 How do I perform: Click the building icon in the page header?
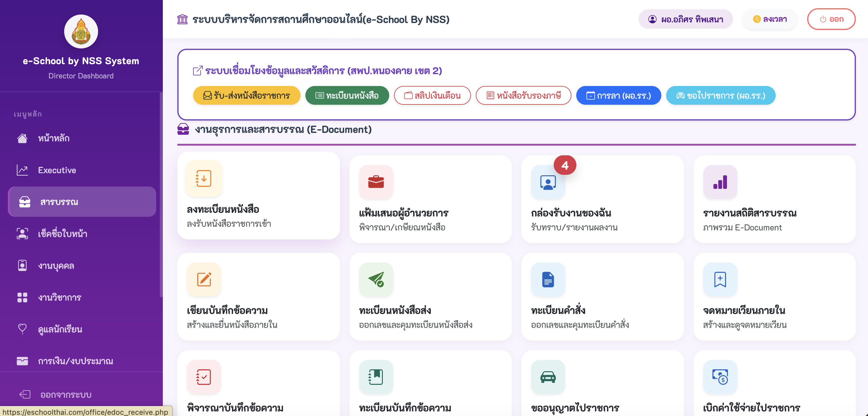click(182, 19)
